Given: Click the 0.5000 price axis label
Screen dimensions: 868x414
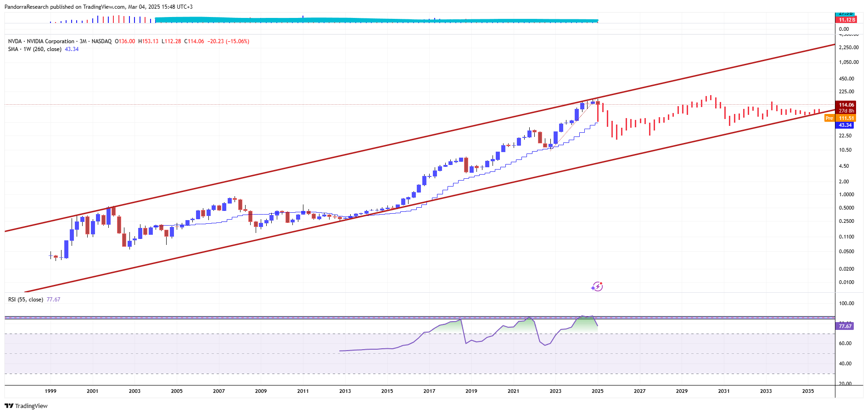Looking at the screenshot, I should pos(846,208).
